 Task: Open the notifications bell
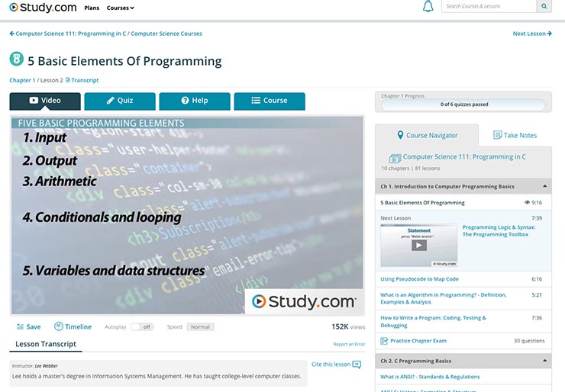(428, 6)
